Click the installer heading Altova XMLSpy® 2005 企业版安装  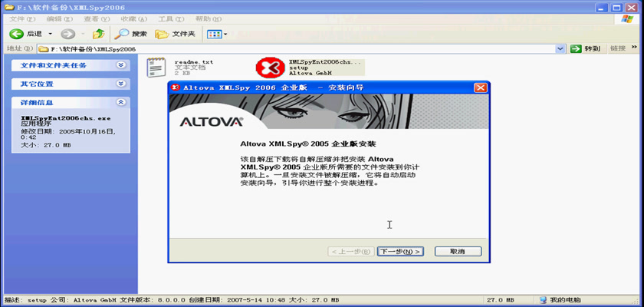(308, 144)
